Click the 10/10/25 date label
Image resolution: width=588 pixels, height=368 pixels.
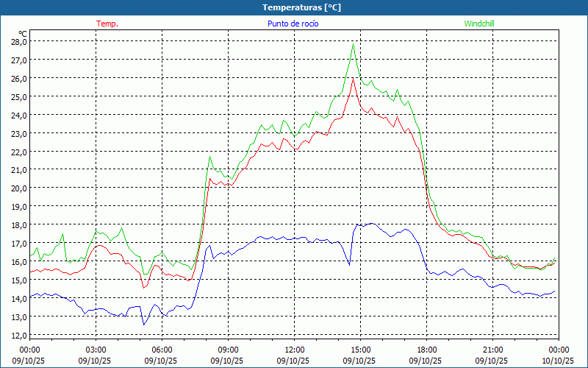[x=557, y=361]
